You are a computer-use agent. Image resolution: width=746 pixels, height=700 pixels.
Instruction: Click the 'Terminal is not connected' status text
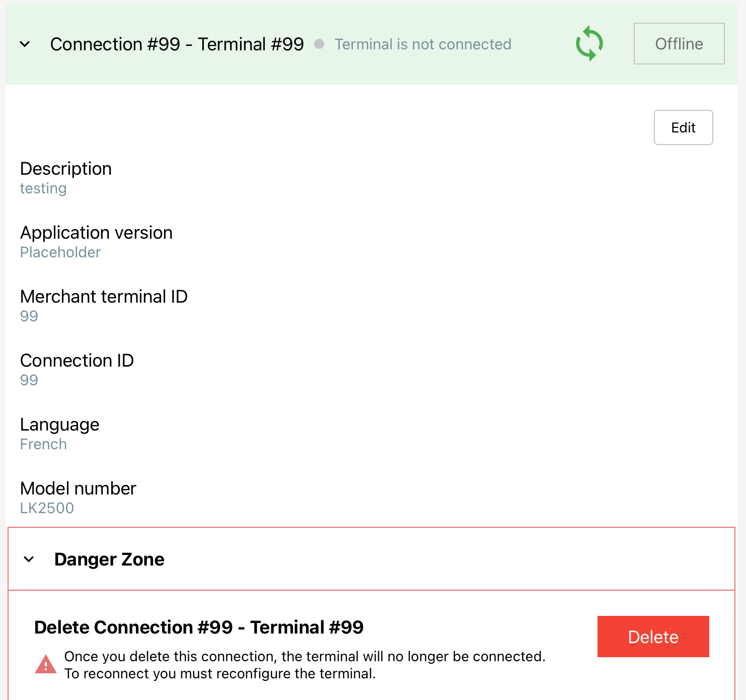[423, 44]
